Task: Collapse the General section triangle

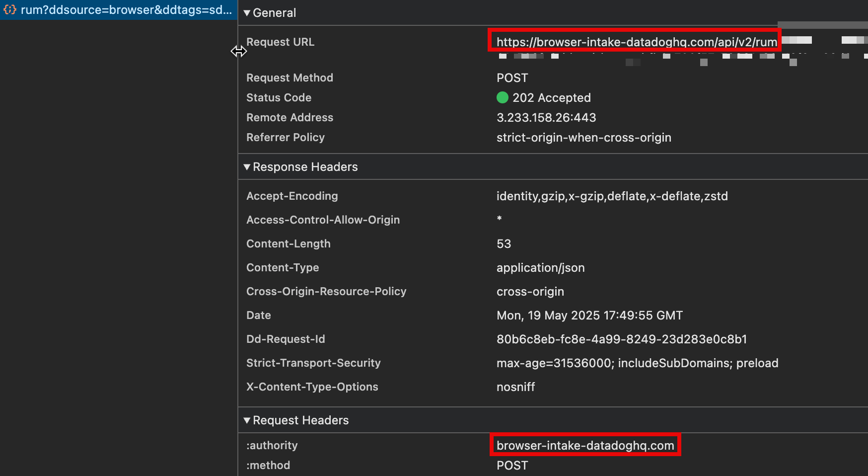Action: [x=247, y=13]
